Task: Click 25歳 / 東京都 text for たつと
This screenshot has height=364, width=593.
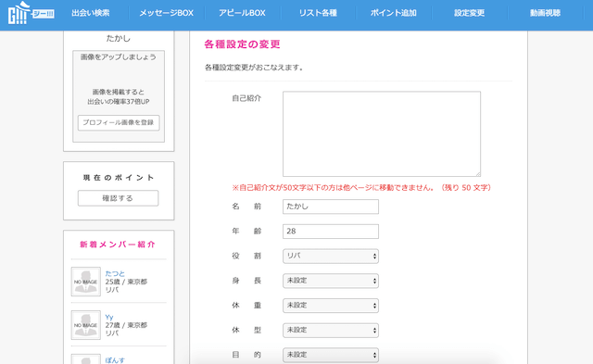Action: pos(126,282)
